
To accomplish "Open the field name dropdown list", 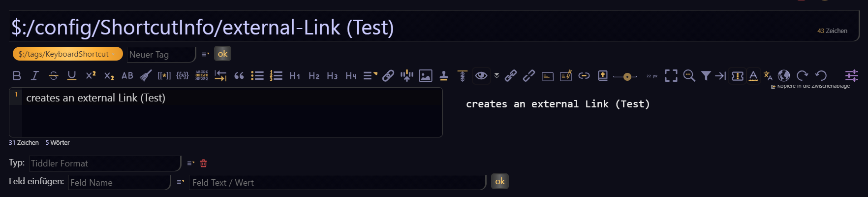I will (180, 182).
